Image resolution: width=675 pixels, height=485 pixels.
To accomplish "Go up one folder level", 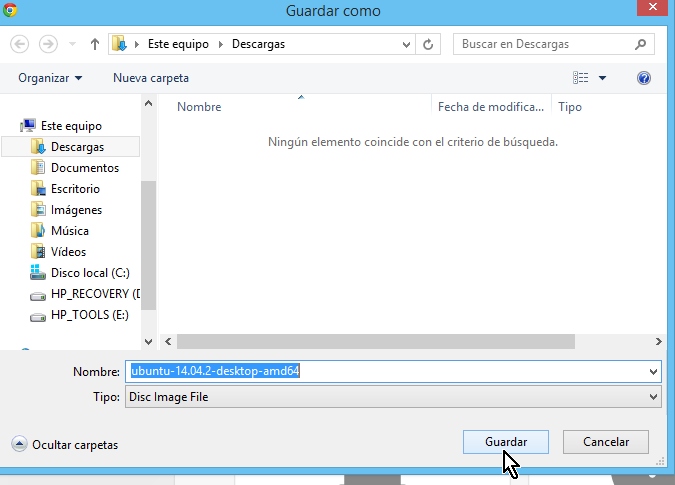I will 95,44.
